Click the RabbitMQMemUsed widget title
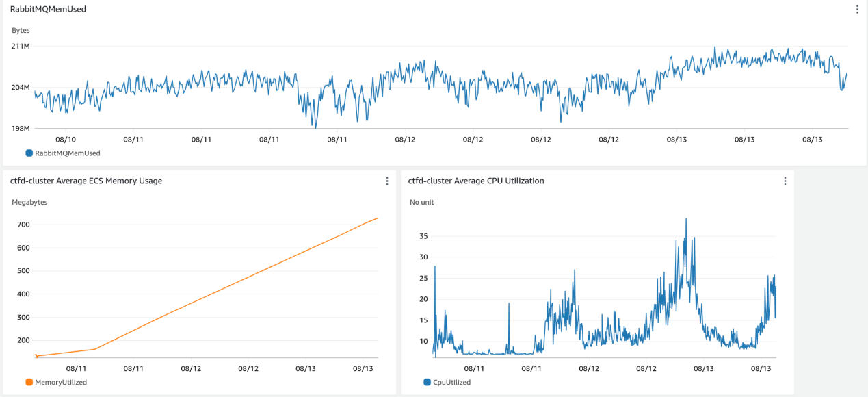 tap(48, 10)
